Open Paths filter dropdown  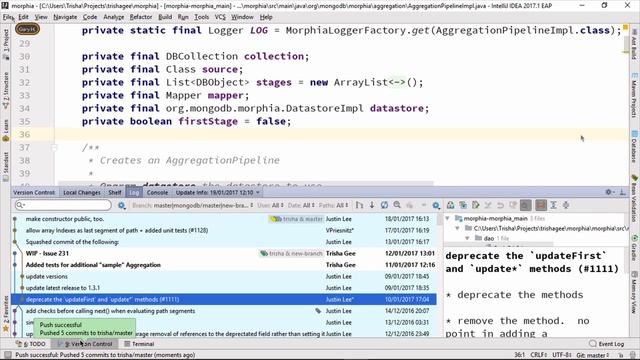tap(333, 205)
